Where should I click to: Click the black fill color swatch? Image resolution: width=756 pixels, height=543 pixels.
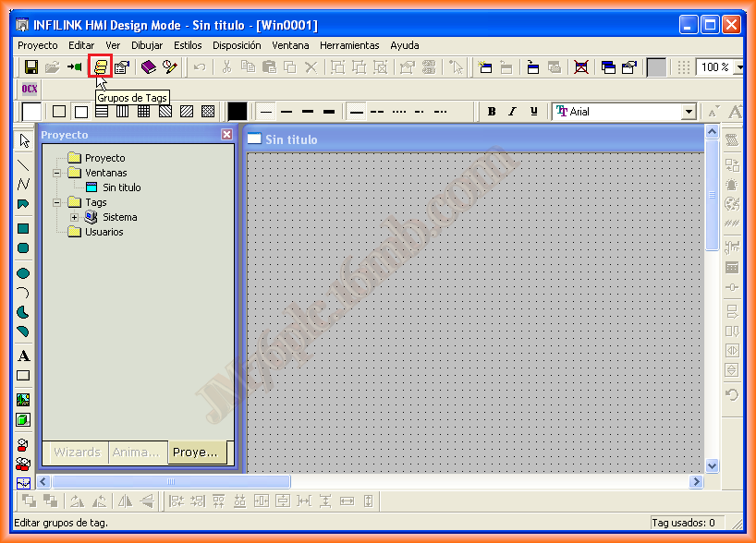point(238,112)
